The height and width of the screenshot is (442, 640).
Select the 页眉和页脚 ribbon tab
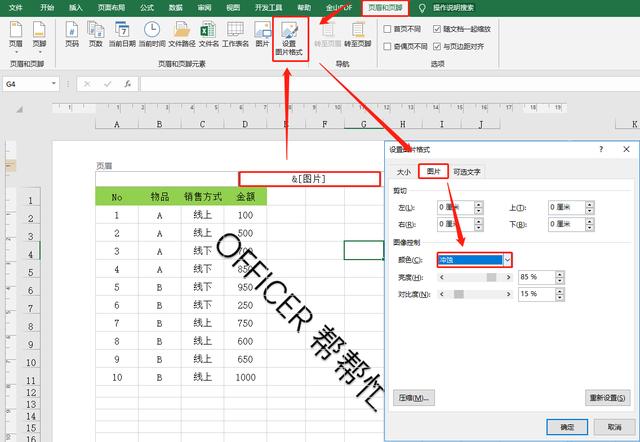click(x=385, y=8)
